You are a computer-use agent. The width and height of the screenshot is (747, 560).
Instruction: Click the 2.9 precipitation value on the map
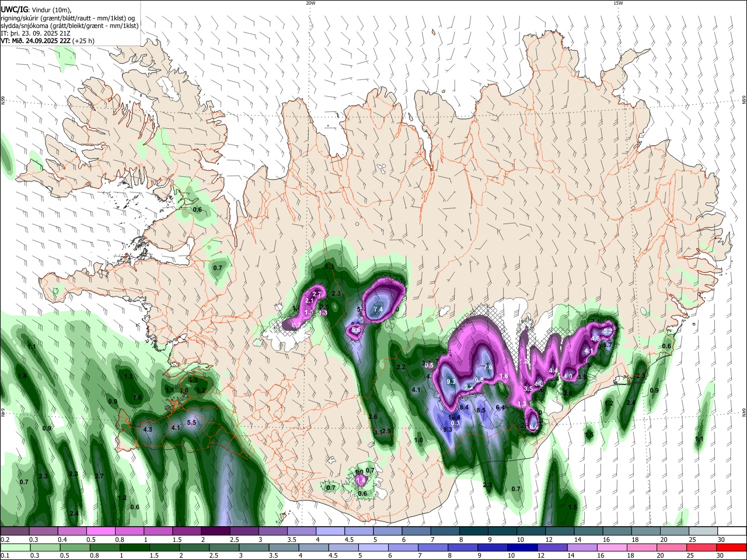tap(386, 431)
